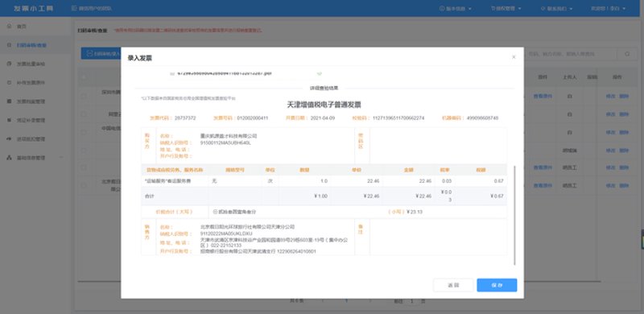Click total amount ¥23.13
The image size is (644, 314).
pyautogui.click(x=415, y=212)
